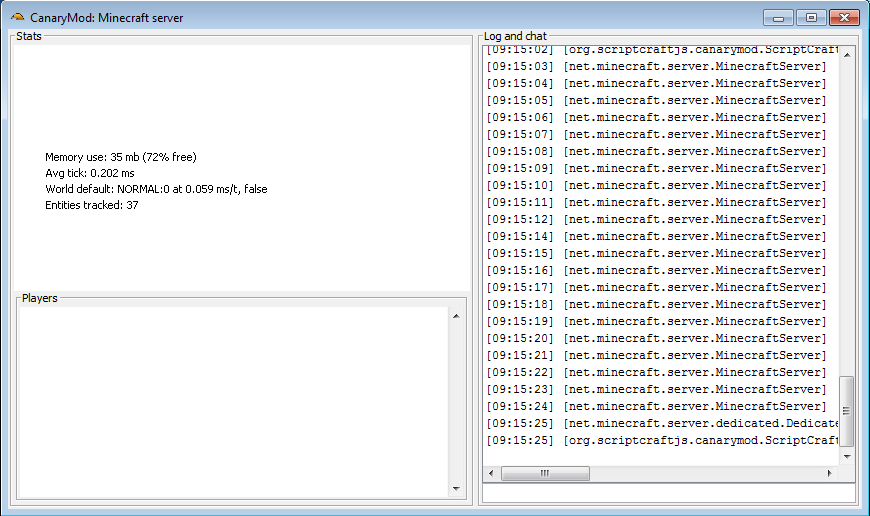Click the 'Memory use: 35 mb (72% free)' text
The width and height of the screenshot is (870, 516).
click(121, 157)
